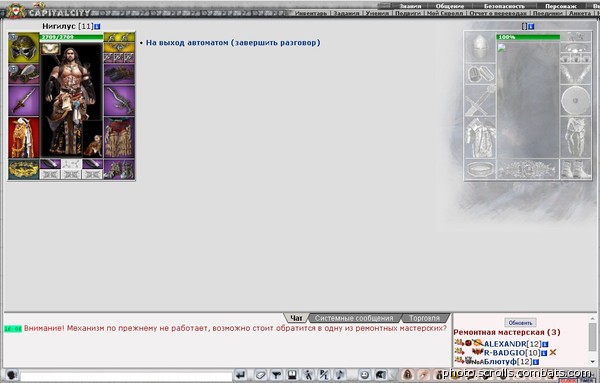The image size is (600, 383).
Task: Open the Общение top menu
Action: (x=450, y=6)
